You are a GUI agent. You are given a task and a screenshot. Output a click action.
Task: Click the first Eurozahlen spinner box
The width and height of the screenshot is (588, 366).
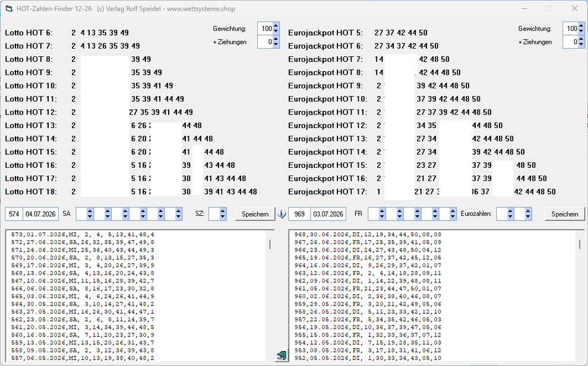505,214
